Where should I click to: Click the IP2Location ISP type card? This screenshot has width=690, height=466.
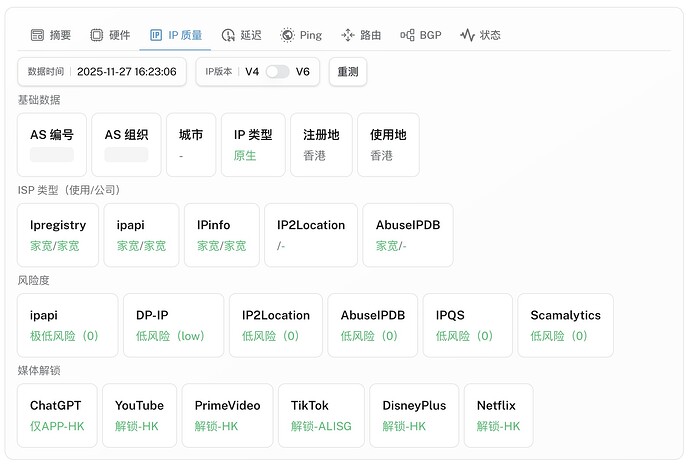pyautogui.click(x=311, y=235)
